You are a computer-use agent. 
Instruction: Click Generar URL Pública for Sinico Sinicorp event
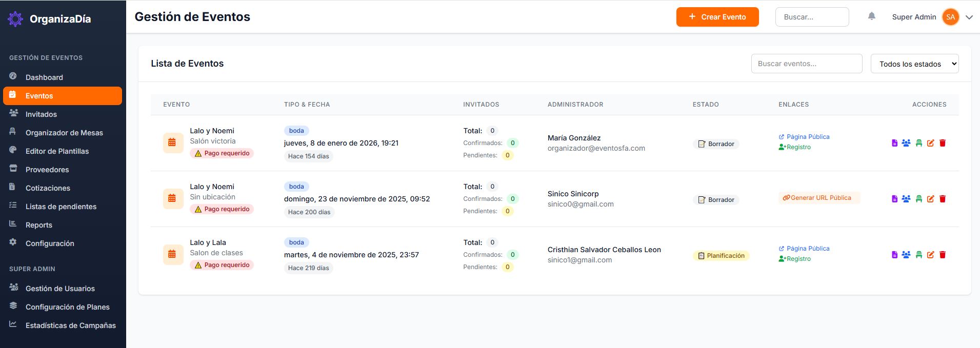pos(819,198)
